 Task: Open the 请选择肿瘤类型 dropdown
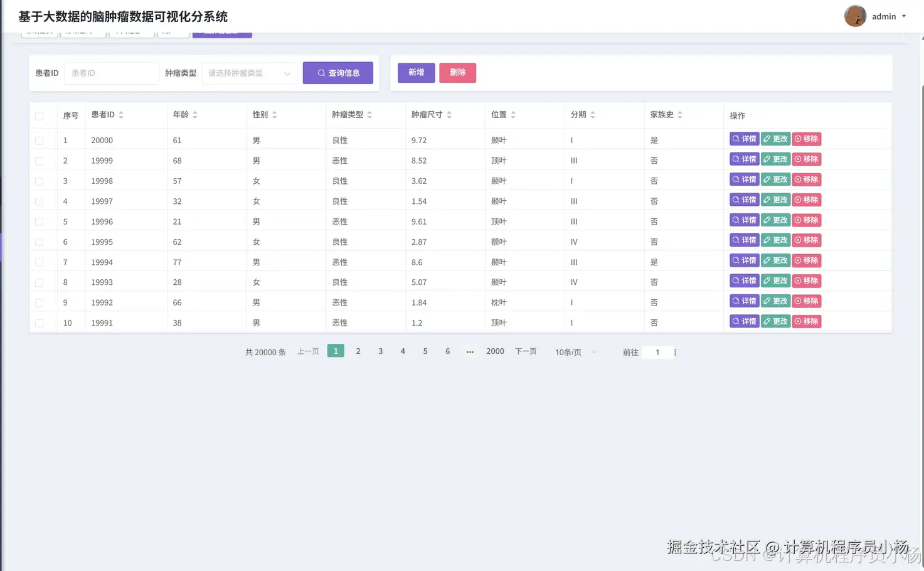point(249,73)
